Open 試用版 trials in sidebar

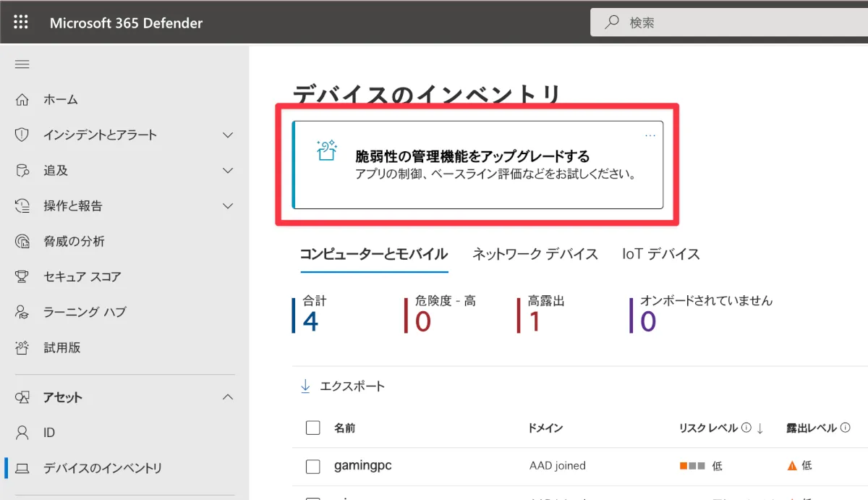(61, 348)
